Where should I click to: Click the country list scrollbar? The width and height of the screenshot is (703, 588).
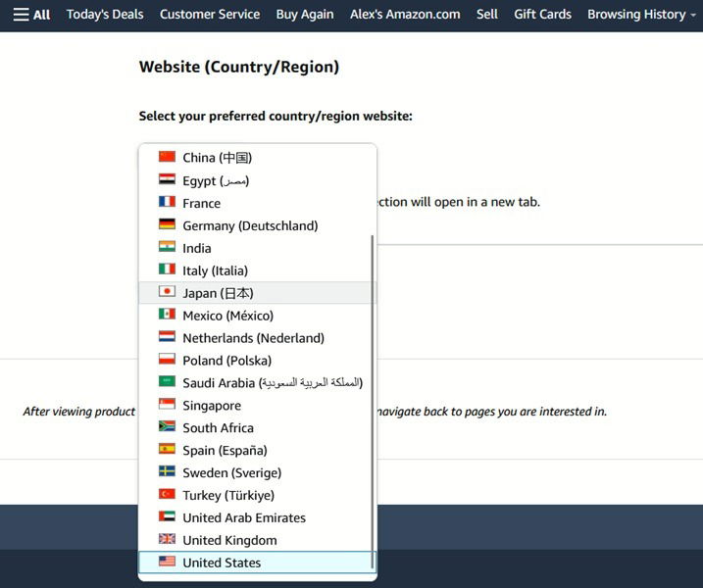pos(372,392)
